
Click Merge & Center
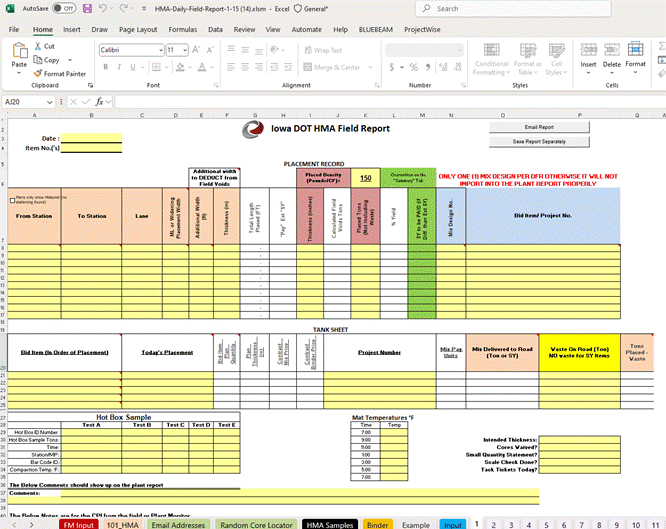click(x=332, y=67)
